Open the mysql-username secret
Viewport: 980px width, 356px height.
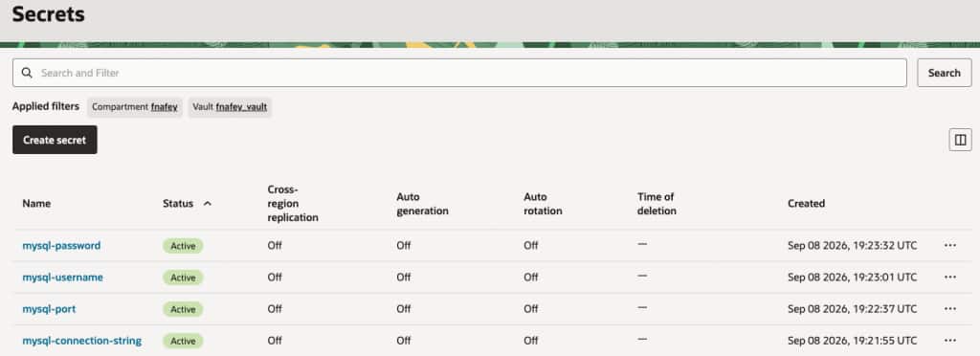62,278
